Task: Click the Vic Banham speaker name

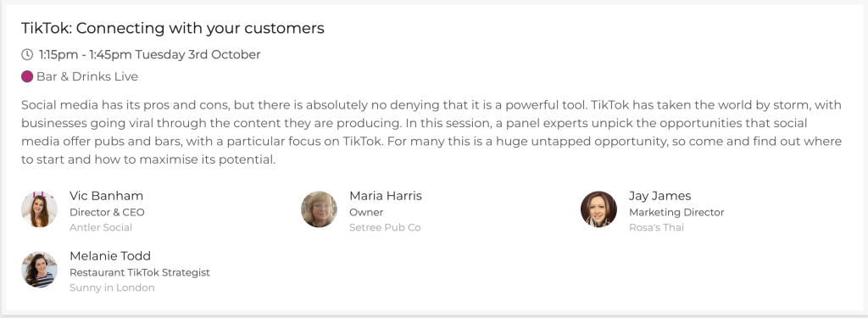Action: tap(106, 196)
